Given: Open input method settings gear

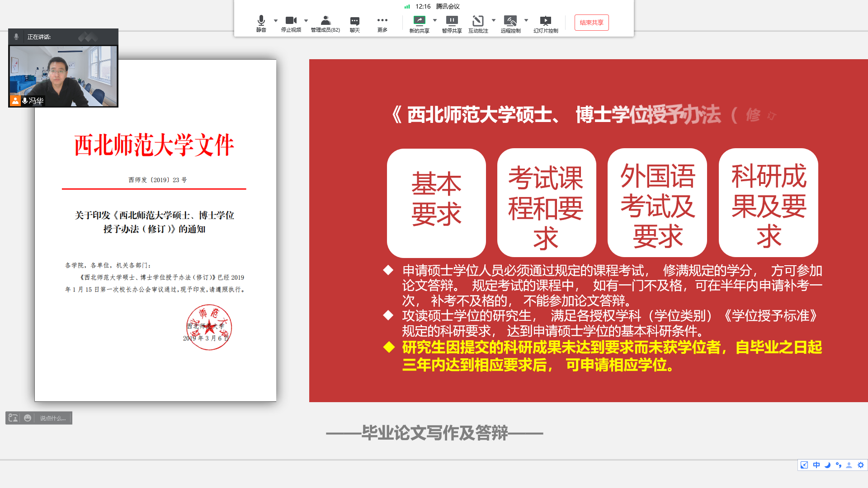Looking at the screenshot, I should point(860,465).
